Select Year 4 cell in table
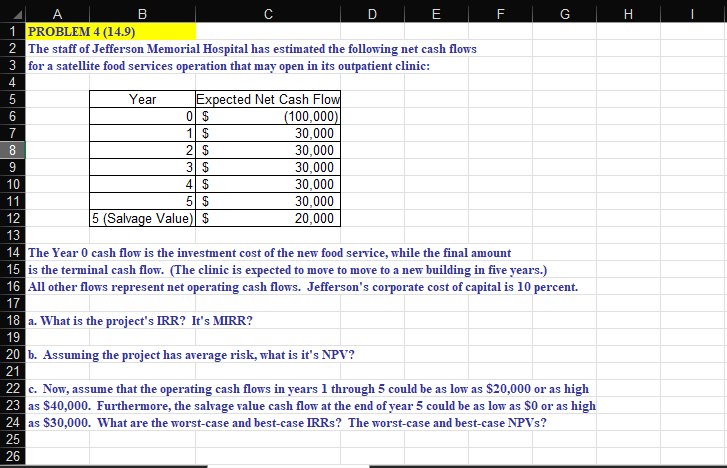 pyautogui.click(x=142, y=184)
